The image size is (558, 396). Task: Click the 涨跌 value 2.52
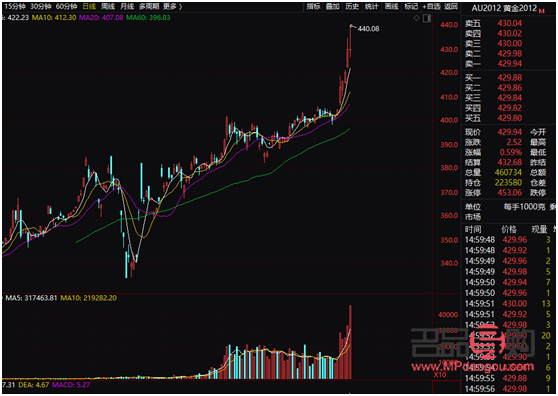coord(514,142)
